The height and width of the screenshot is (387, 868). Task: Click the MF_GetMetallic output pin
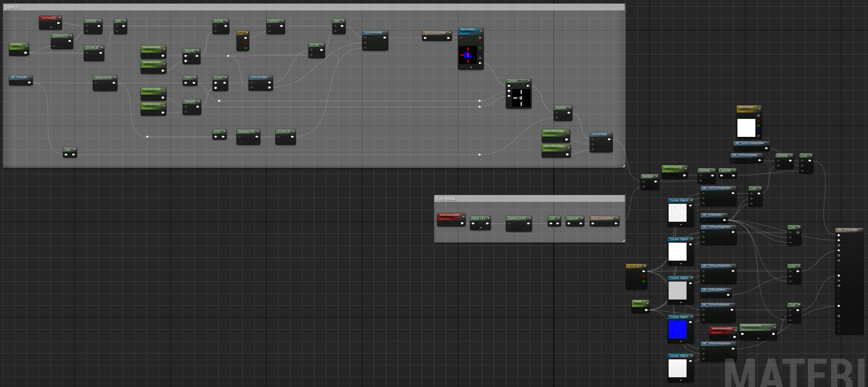725,220
